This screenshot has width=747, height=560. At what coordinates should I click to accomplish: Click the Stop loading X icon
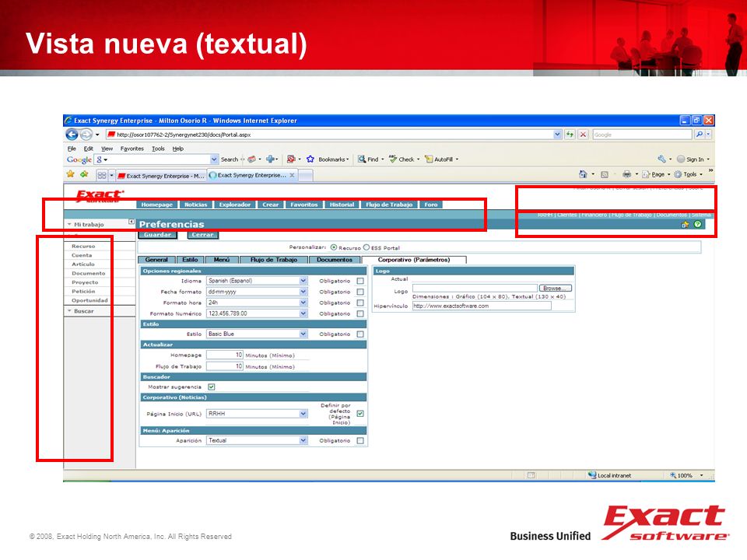click(x=583, y=135)
